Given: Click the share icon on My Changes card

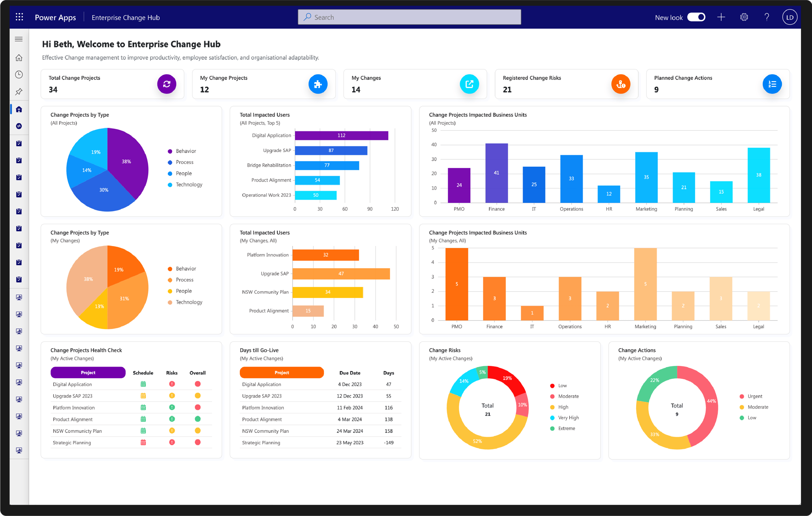Looking at the screenshot, I should (x=469, y=84).
